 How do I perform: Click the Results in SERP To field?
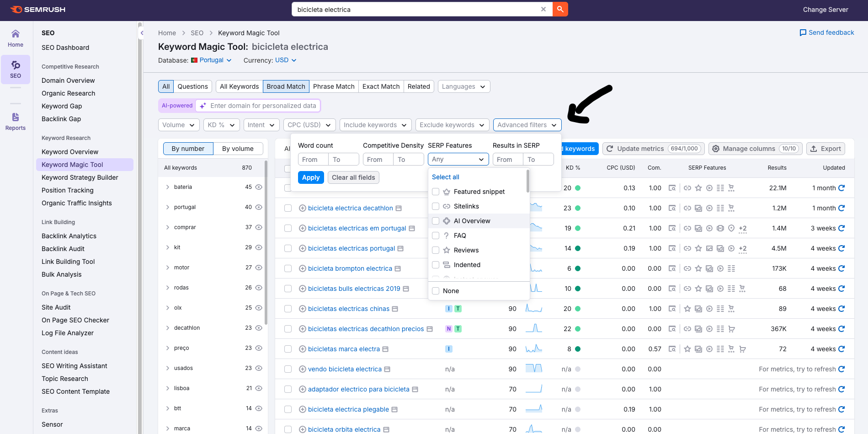538,160
